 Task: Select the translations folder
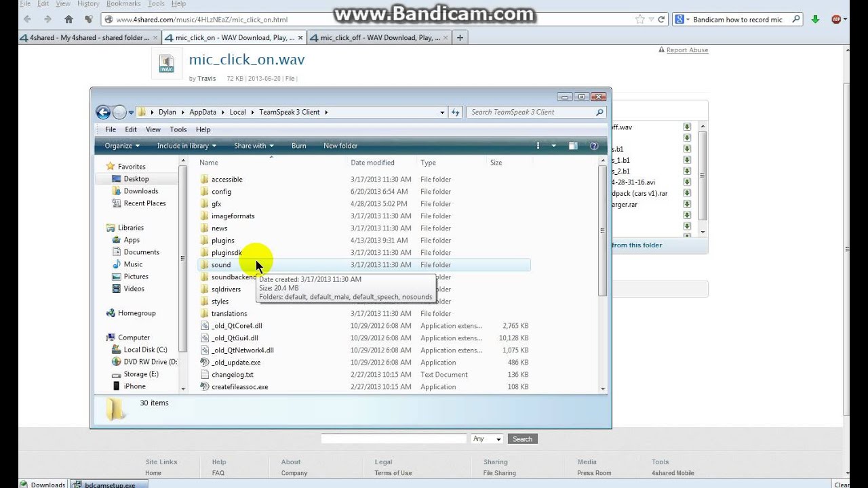[x=229, y=314]
